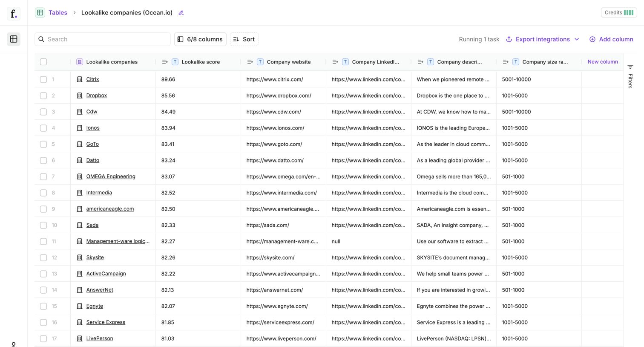Click the Lookalike companies column type icon
This screenshot has width=644, height=347.
(x=80, y=62)
